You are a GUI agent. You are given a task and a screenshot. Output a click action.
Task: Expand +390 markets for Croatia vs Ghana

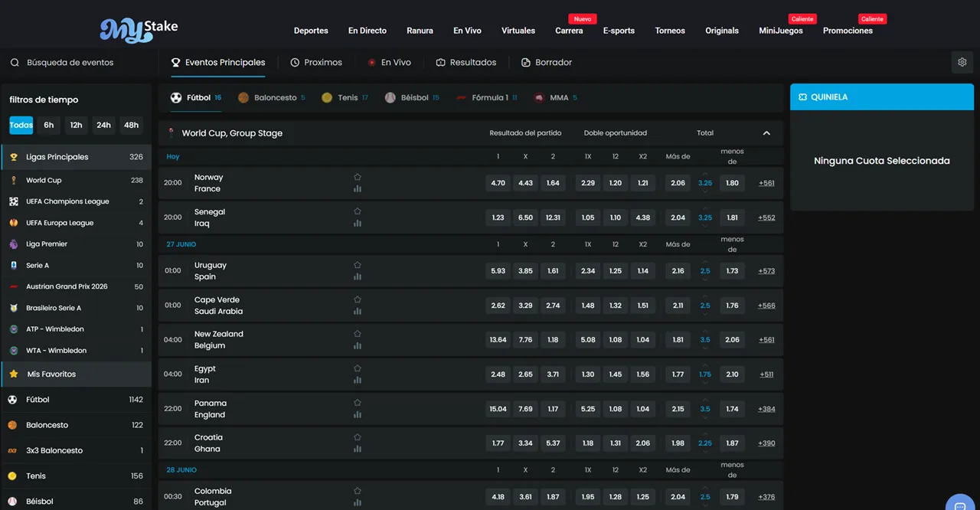click(766, 443)
